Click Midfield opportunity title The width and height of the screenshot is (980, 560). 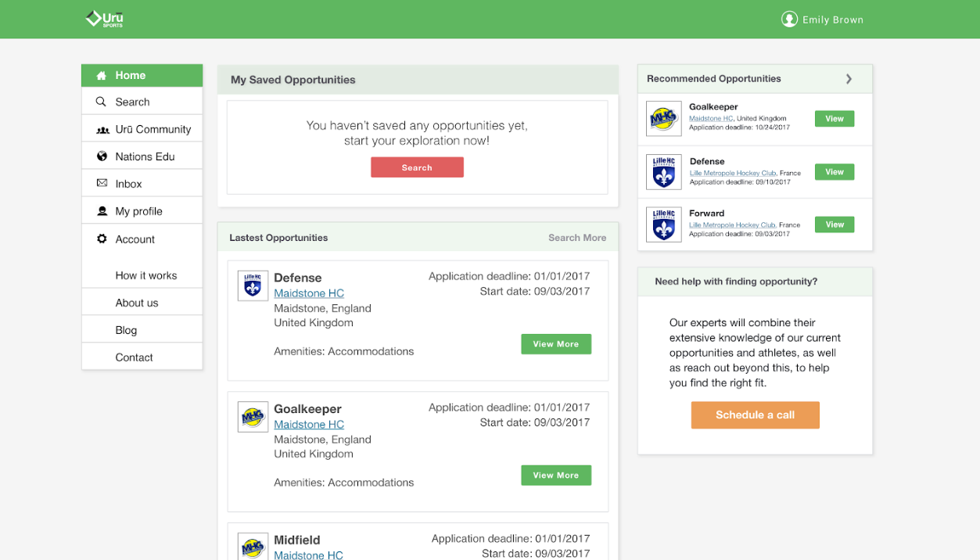(x=297, y=540)
